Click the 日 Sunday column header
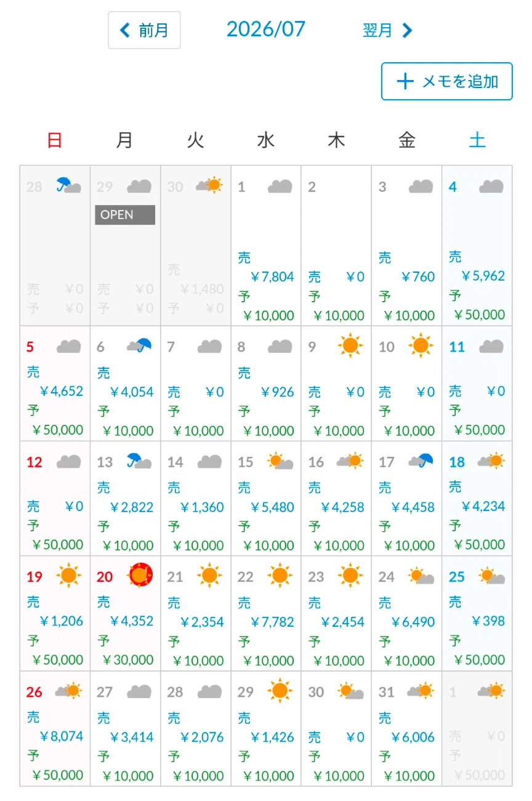Screen dimensions: 532x801 pyautogui.click(x=55, y=140)
